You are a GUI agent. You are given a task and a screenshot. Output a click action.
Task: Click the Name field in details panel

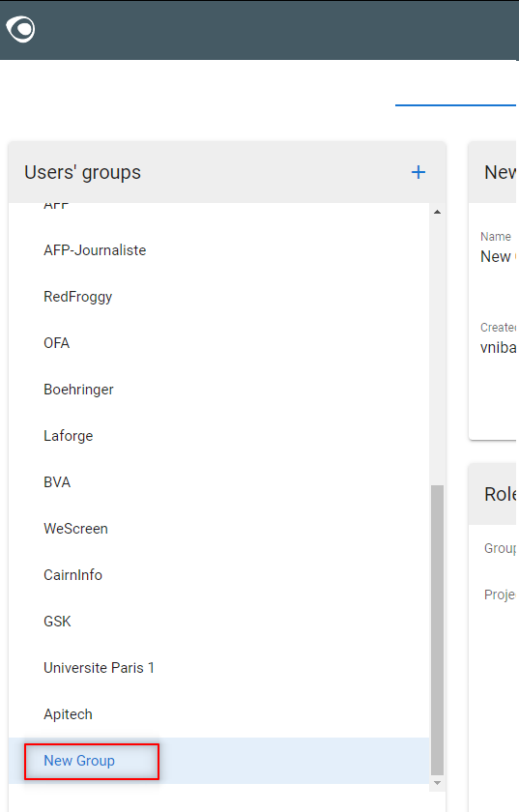pos(499,249)
